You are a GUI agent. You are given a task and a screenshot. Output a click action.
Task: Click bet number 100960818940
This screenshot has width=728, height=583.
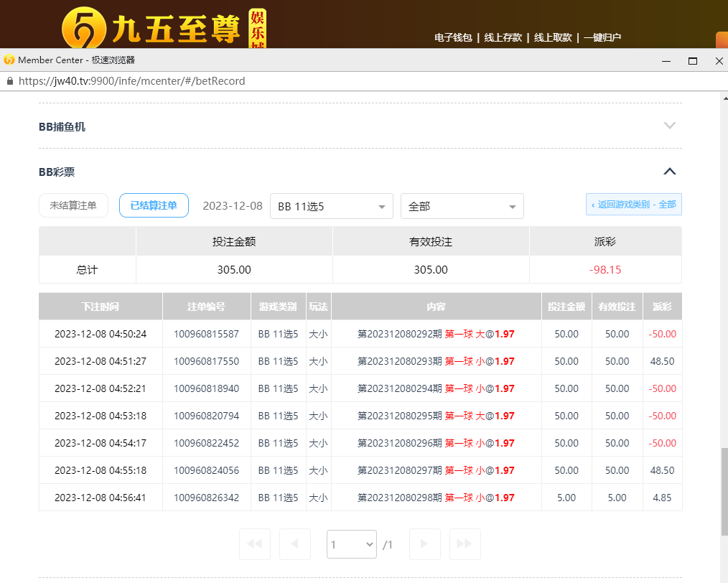point(206,388)
